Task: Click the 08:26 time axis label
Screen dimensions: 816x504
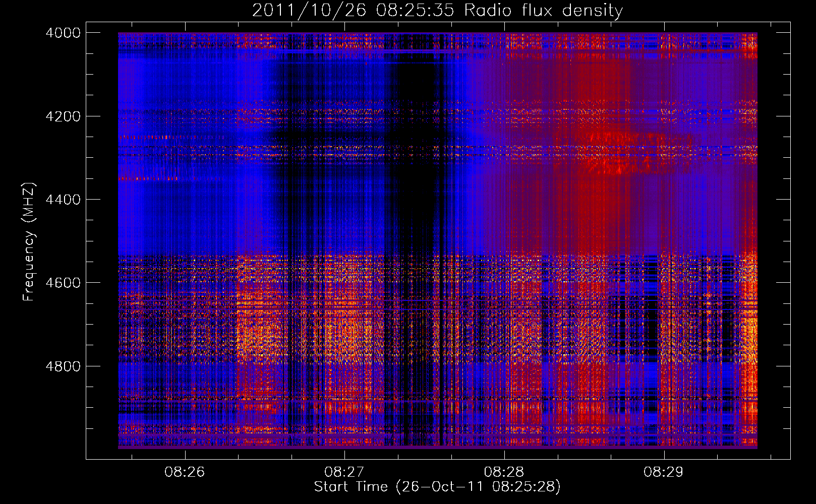Action: tap(185, 472)
